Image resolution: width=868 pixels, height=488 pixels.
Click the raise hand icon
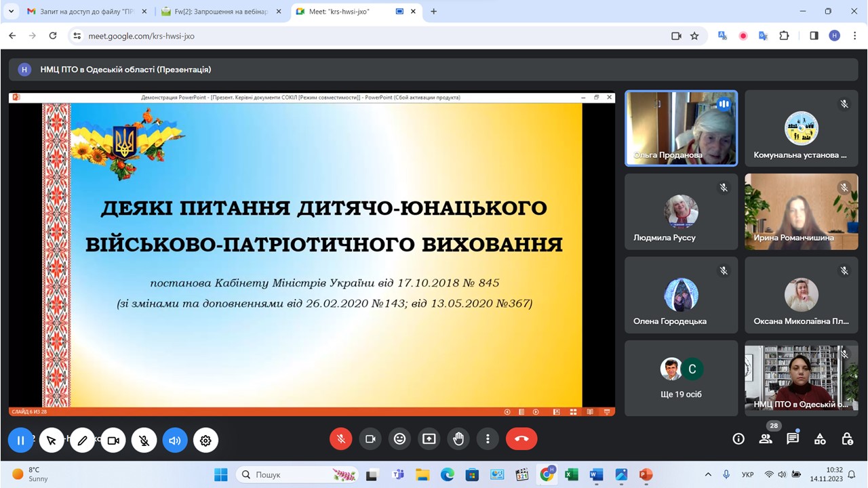point(458,439)
